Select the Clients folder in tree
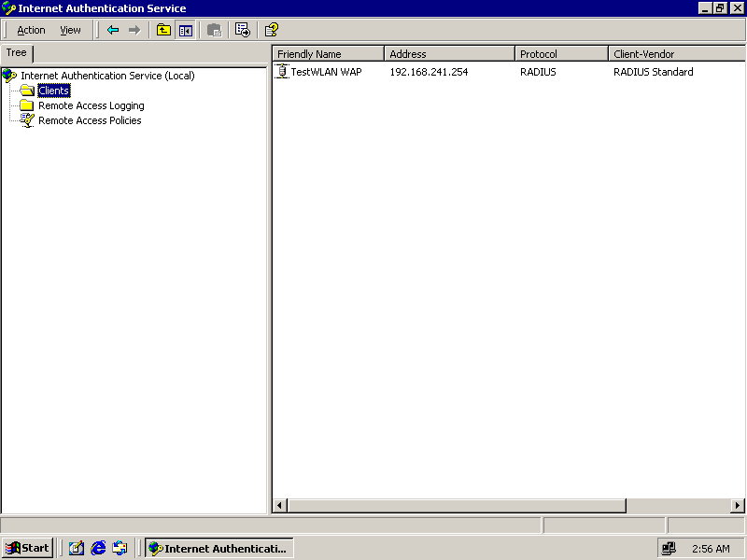Viewport: 747px width, 560px height. pos(53,91)
